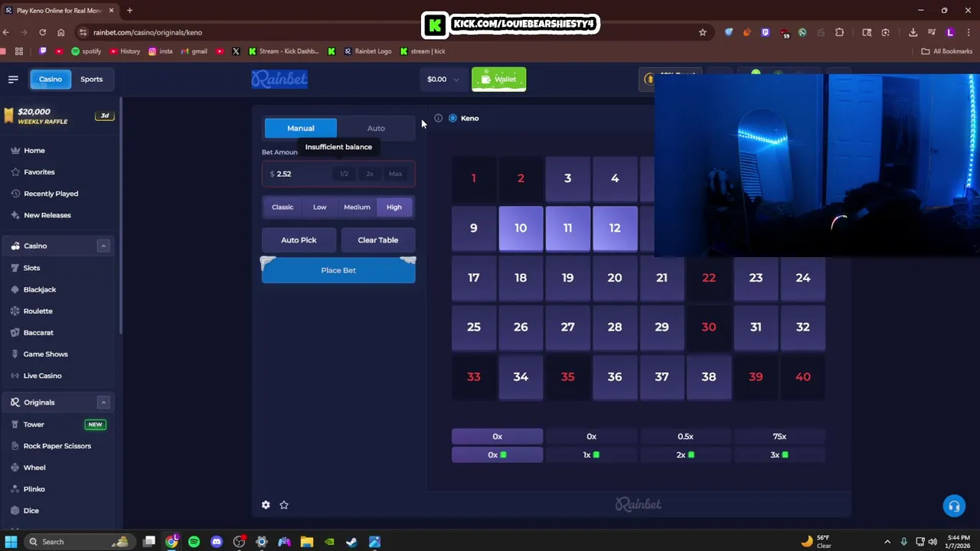The height and width of the screenshot is (551, 980).
Task: Go to Home in sidebar
Action: coord(34,151)
